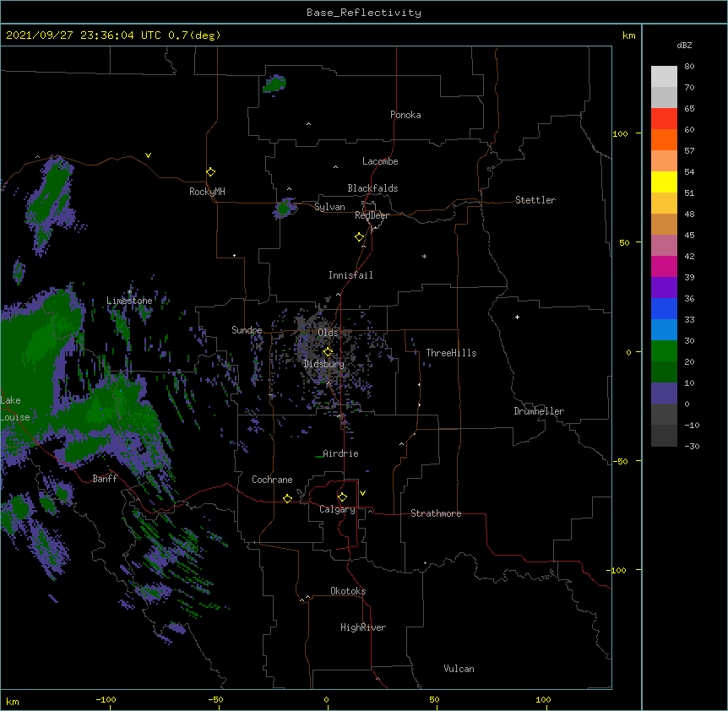Click the asterisk marker above Limestone label
Viewport: 728px width, 711px height.
point(129,292)
